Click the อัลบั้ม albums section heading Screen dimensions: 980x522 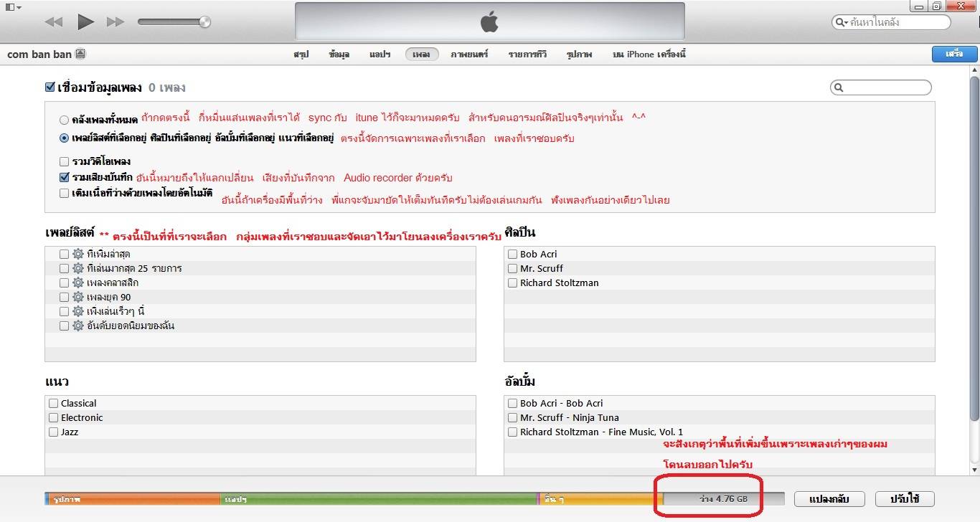(519, 381)
